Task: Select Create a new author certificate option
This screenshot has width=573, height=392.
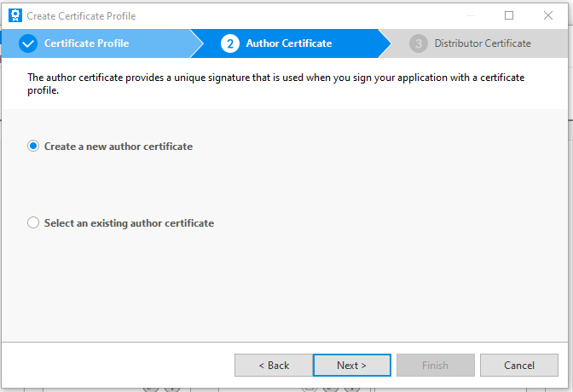Action: pyautogui.click(x=110, y=146)
